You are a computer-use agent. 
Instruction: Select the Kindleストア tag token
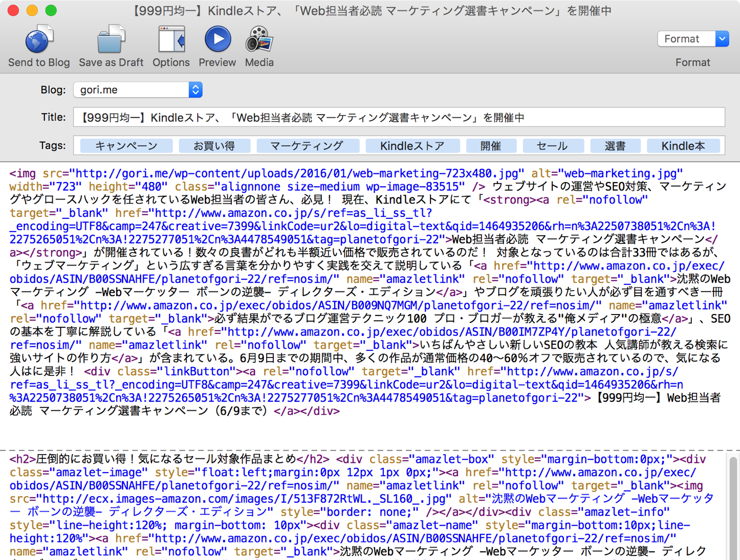click(x=412, y=146)
